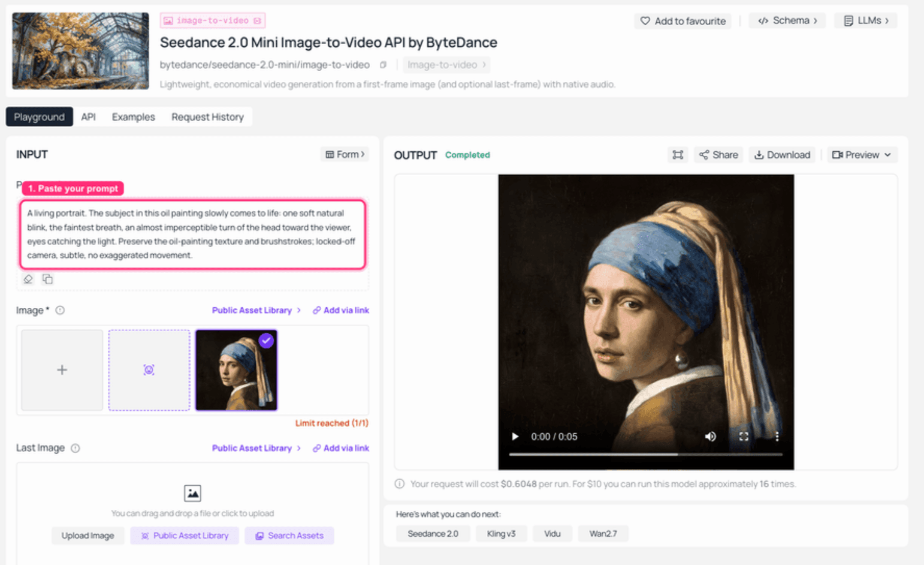The height and width of the screenshot is (565, 924).
Task: Switch input mode via Form button
Action: (345, 154)
